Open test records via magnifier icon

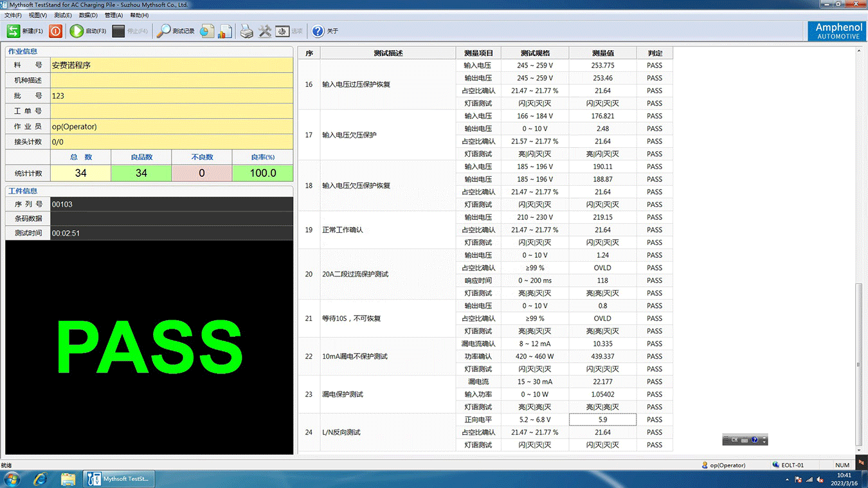164,31
